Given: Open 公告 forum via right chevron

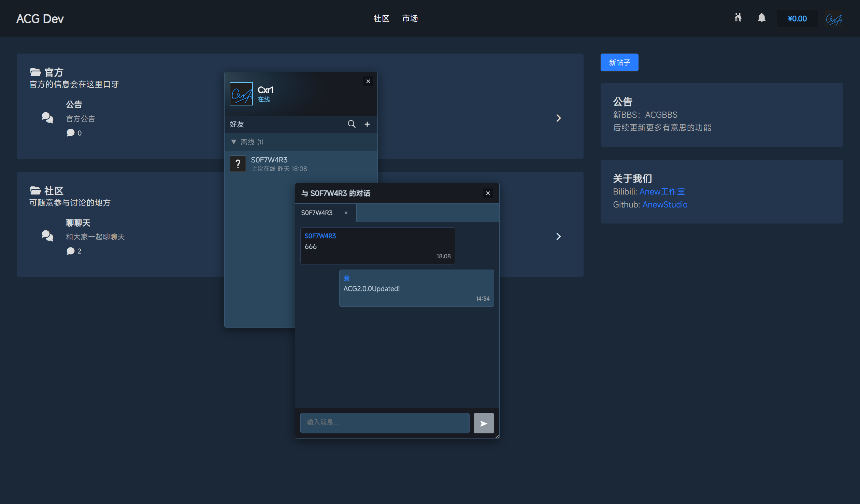Looking at the screenshot, I should pos(558,118).
